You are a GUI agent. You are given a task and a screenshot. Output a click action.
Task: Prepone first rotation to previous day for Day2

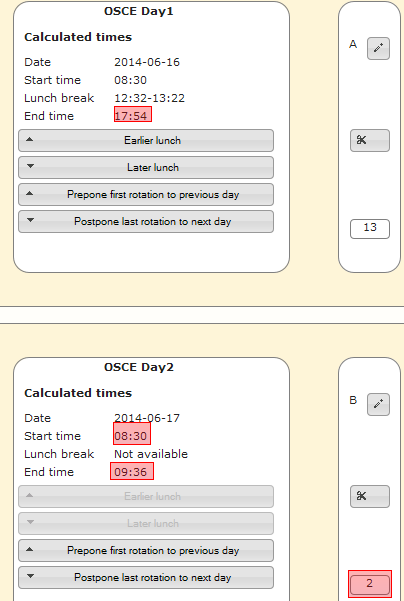point(146,551)
